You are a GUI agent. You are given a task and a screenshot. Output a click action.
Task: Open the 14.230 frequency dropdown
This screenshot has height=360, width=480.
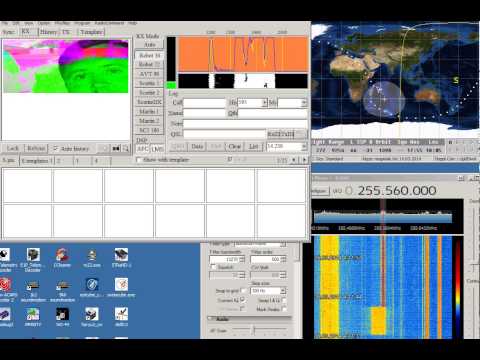[304, 146]
